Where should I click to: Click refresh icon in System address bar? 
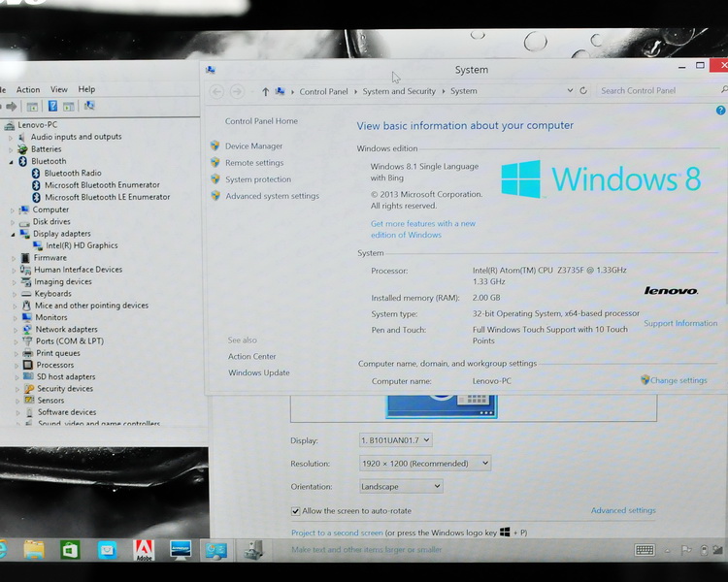583,90
